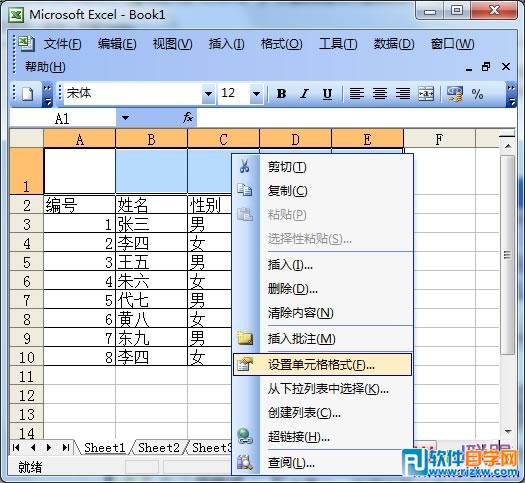
Task: Open the 工具(T) menu
Action: (338, 44)
